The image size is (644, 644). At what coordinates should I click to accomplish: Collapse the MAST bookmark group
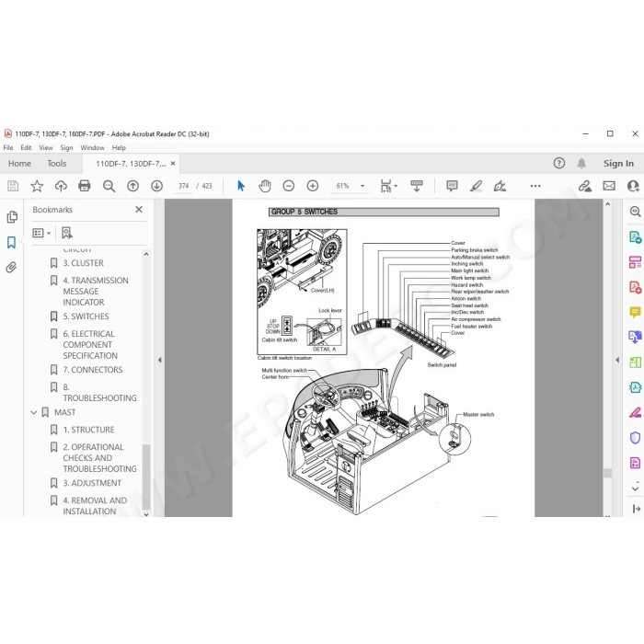point(34,412)
